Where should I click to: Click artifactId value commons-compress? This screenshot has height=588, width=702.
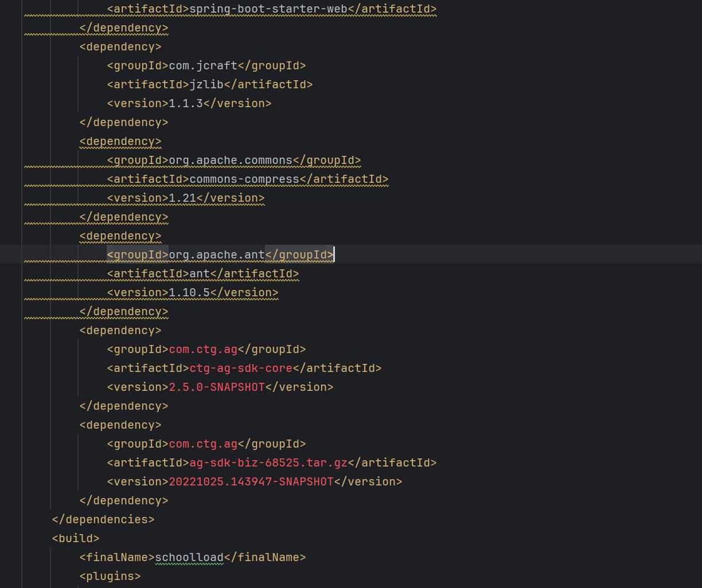click(244, 179)
